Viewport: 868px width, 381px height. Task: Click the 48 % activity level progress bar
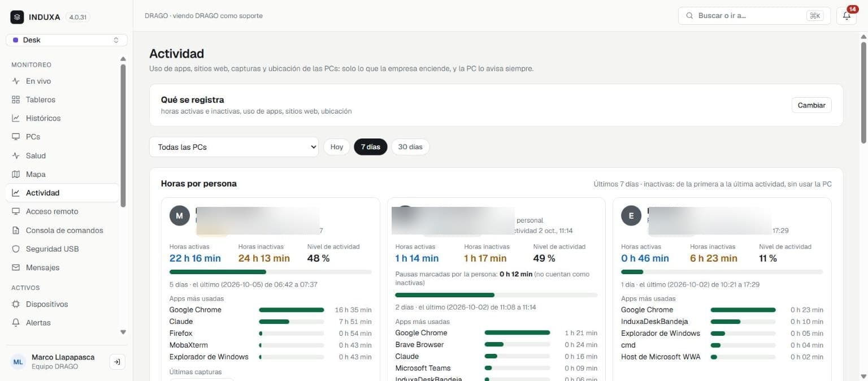[271, 272]
